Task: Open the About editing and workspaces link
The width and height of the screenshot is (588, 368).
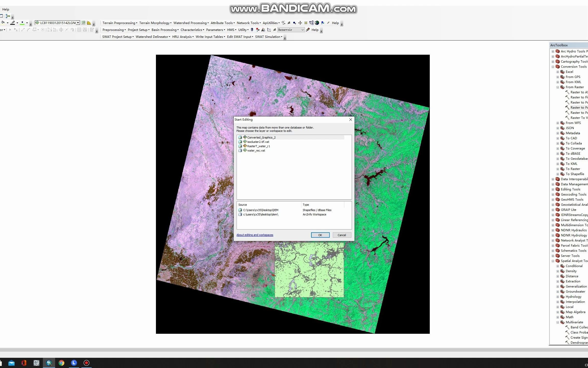Action: [x=255, y=235]
